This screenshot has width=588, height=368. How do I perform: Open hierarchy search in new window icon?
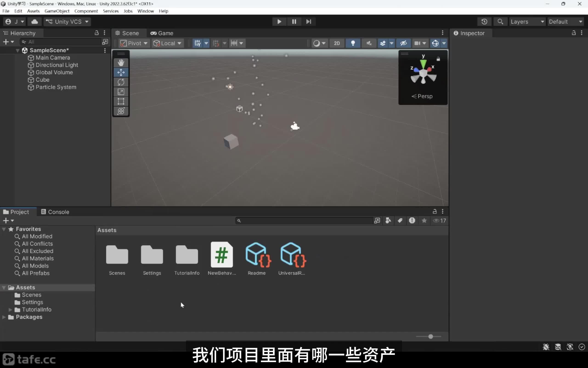click(105, 42)
